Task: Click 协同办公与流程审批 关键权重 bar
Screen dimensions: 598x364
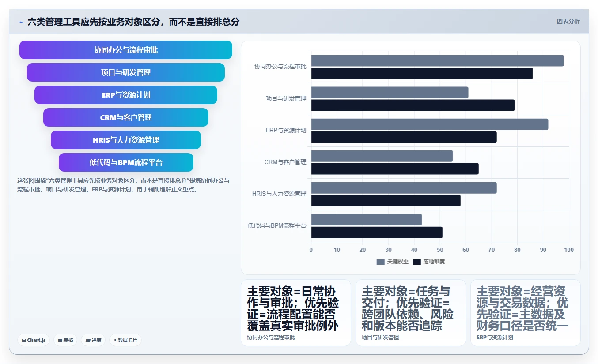Action: click(x=437, y=60)
